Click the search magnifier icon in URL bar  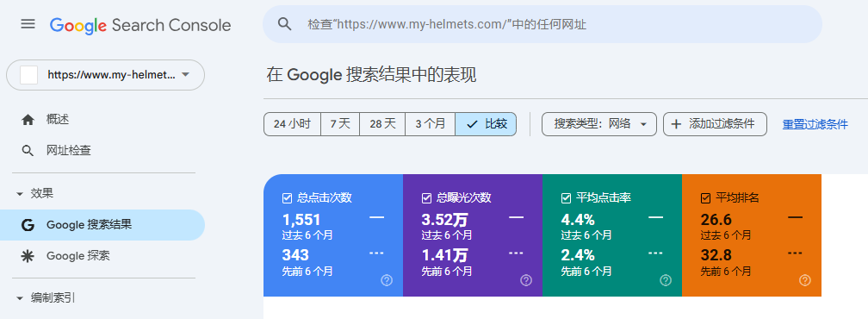click(x=284, y=24)
